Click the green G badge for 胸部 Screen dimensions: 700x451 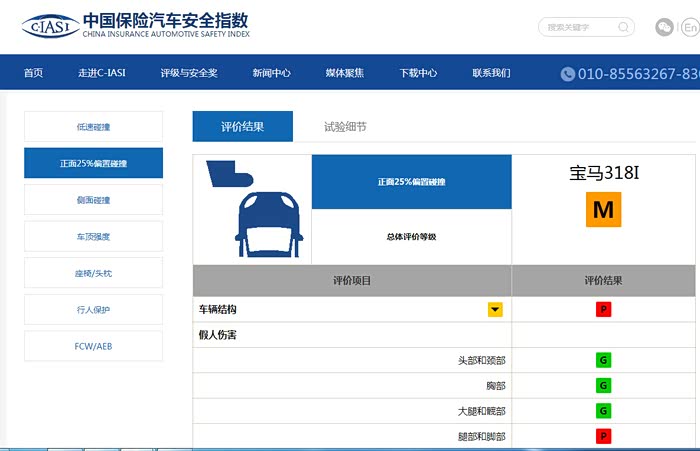(603, 385)
